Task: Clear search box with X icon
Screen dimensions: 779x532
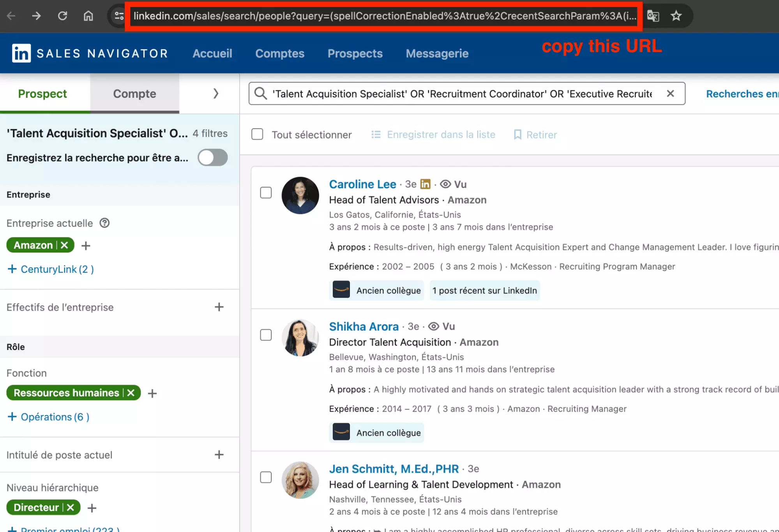Action: pos(670,94)
